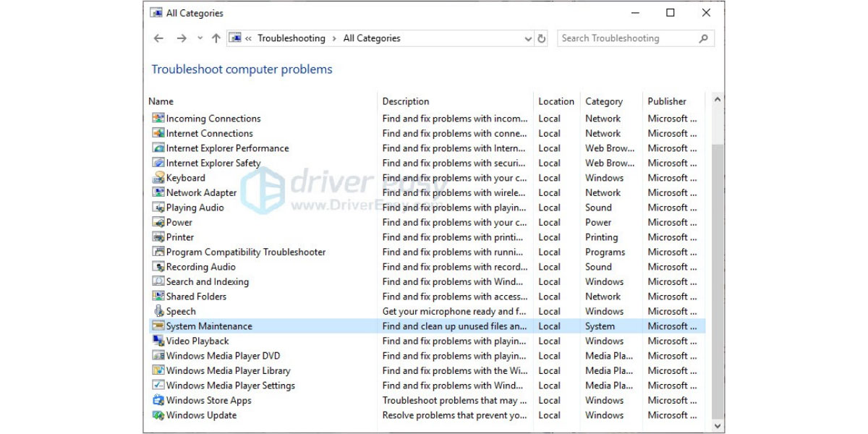Click the Speech troubleshooter icon

coord(158,311)
